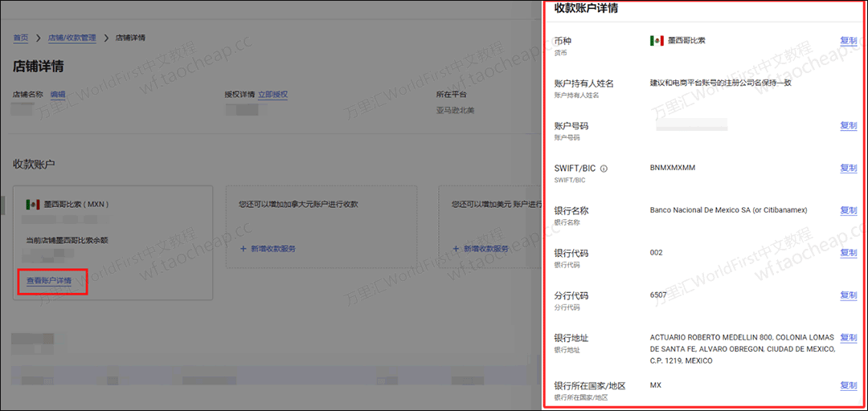Click plus icon in 加拿大元 card
This screenshot has width=868, height=411.
point(243,249)
